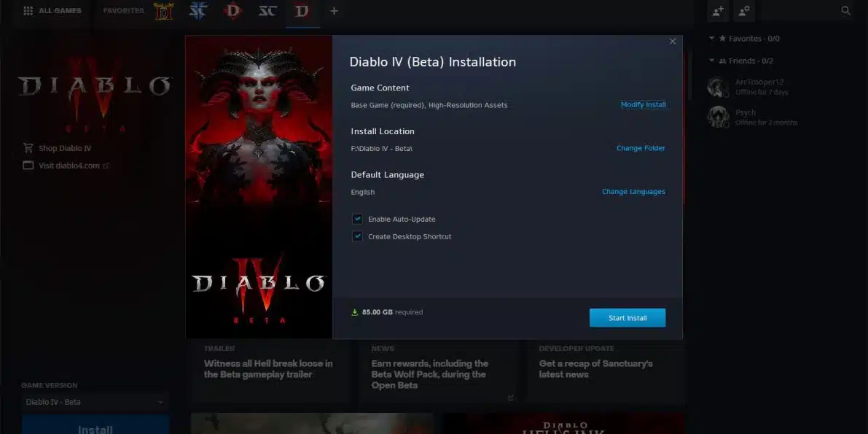Select the StarCraft SC favorite icon
Image resolution: width=868 pixels, height=434 pixels.
(x=267, y=10)
